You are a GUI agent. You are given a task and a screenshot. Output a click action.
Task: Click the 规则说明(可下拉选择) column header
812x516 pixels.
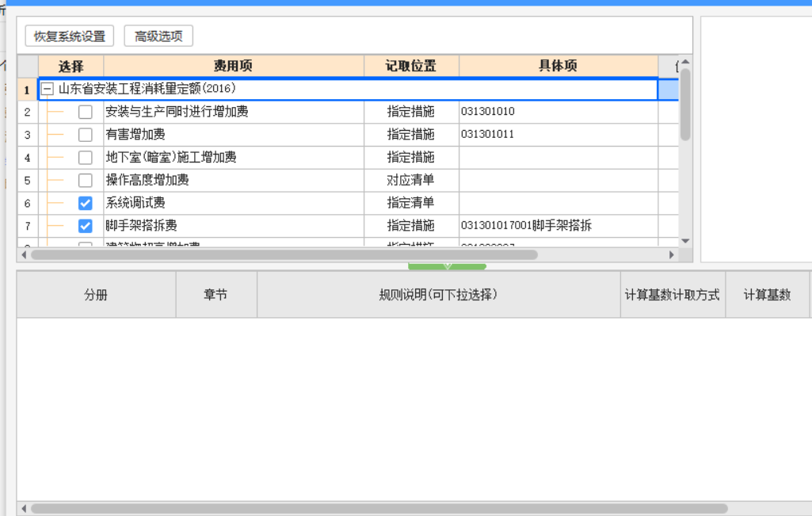(438, 295)
